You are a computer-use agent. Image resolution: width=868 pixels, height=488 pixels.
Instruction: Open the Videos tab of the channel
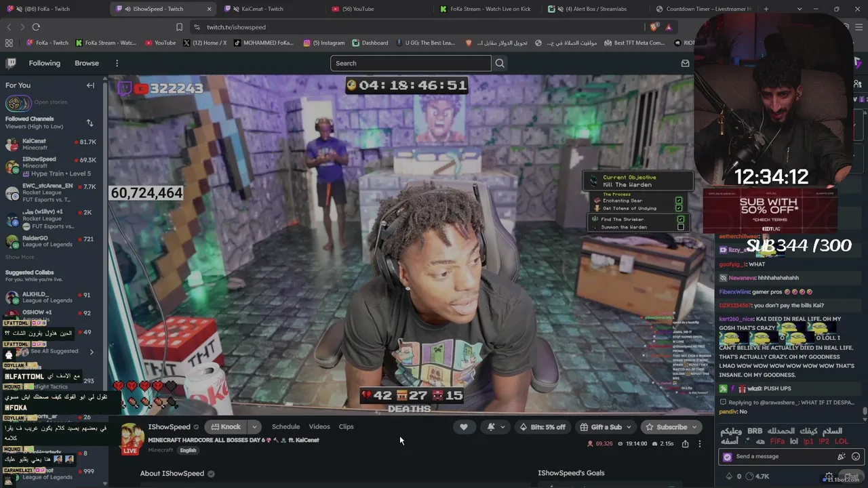click(x=319, y=427)
